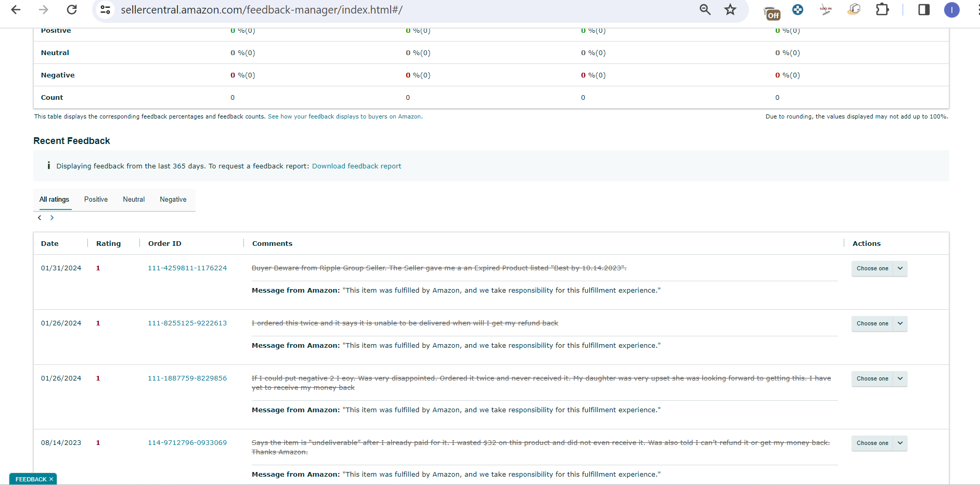Toggle the browser side panel icon
This screenshot has width=980, height=485.
[924, 9]
